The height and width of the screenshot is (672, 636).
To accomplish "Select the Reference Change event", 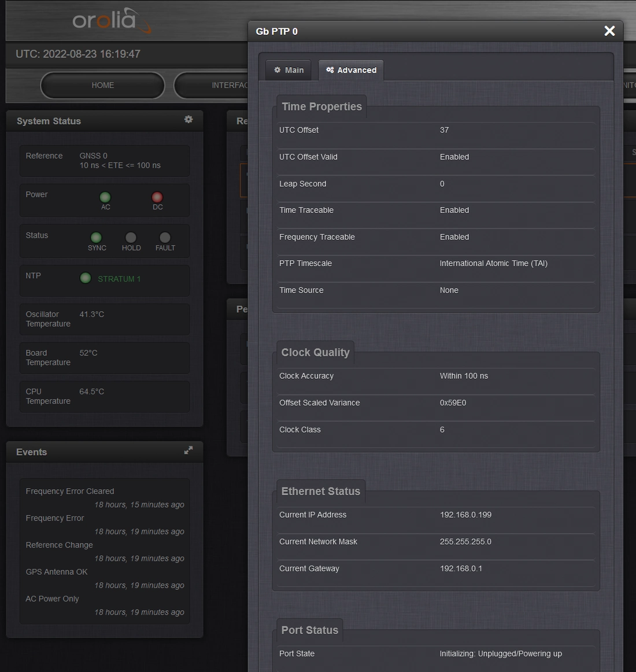I will pos(59,545).
